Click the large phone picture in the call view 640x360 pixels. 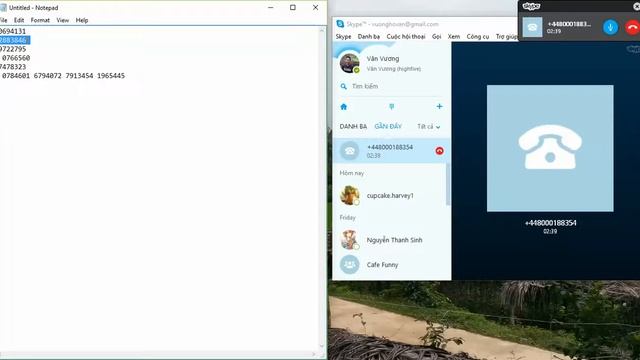point(550,148)
